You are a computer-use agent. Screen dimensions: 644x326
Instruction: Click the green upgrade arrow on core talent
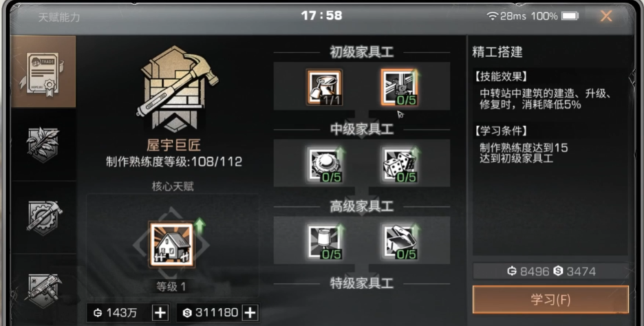pos(199,226)
